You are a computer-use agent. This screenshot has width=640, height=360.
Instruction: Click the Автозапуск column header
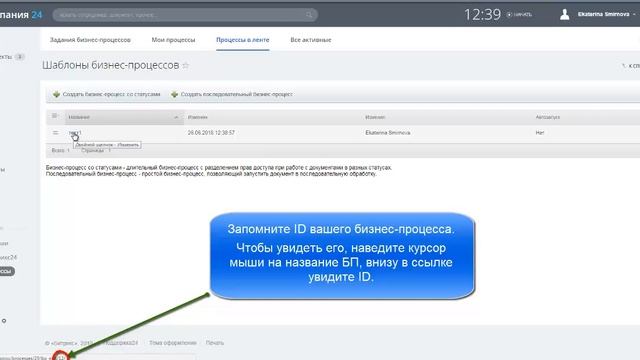[x=547, y=117]
